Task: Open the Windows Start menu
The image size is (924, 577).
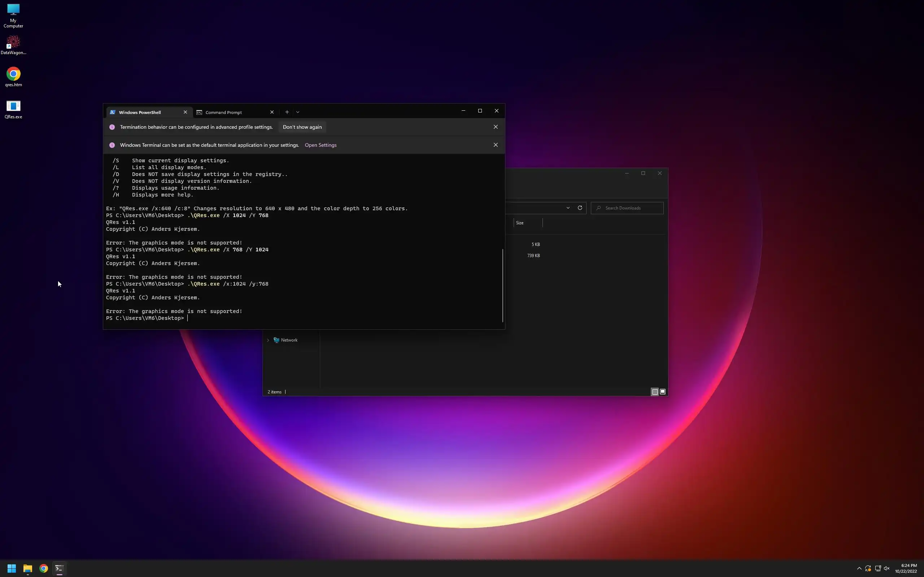Action: pos(12,569)
